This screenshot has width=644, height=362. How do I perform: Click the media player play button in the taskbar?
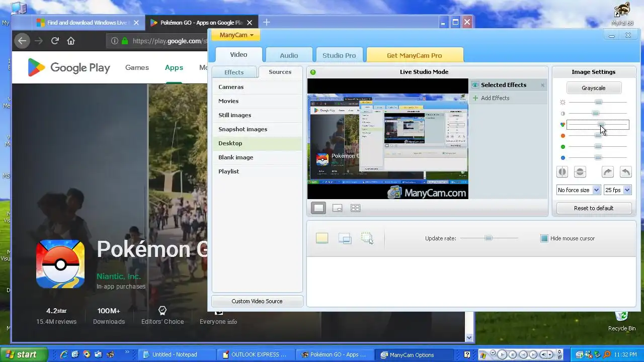(502, 355)
